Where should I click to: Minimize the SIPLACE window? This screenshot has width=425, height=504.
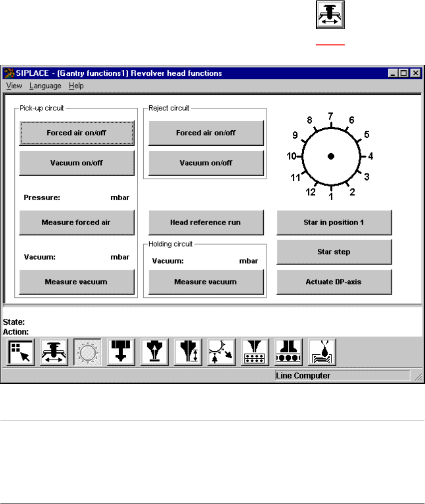[393, 73]
